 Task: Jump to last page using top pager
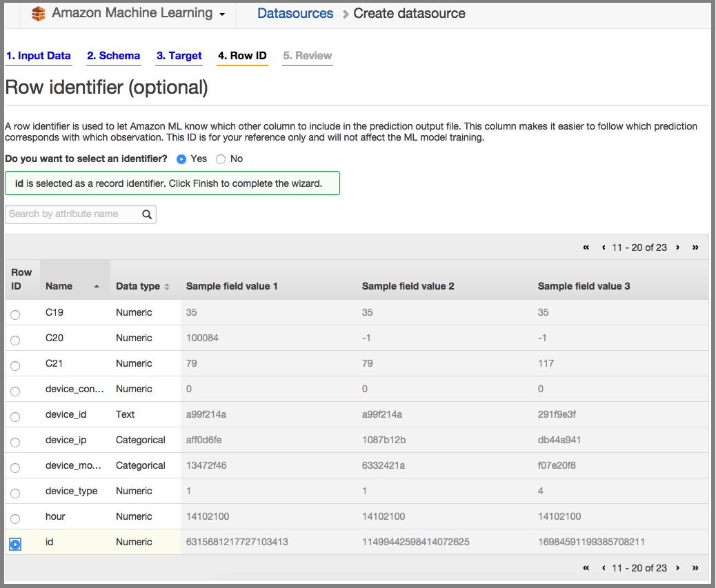[695, 247]
